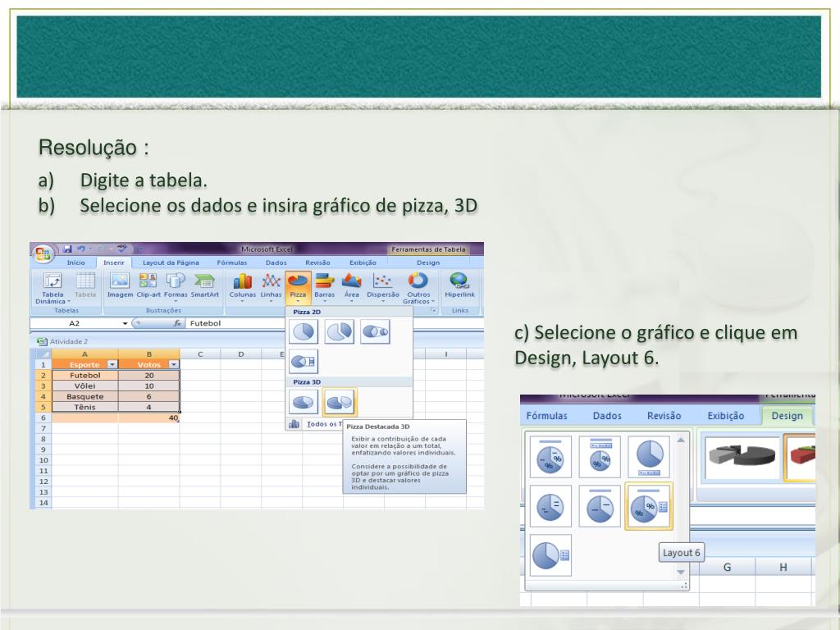Select chart Layout 5 thumbnail
Screen dimensions: 840x630
pos(600,506)
